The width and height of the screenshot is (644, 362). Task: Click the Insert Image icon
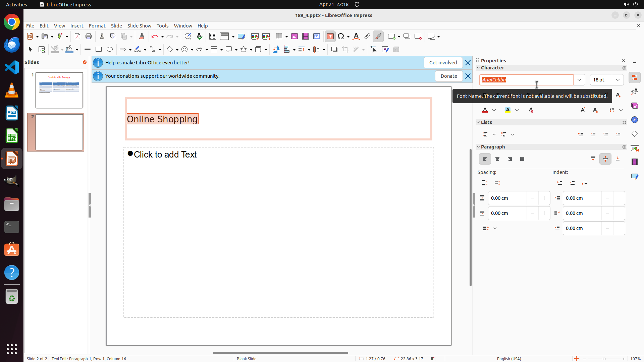click(x=294, y=37)
